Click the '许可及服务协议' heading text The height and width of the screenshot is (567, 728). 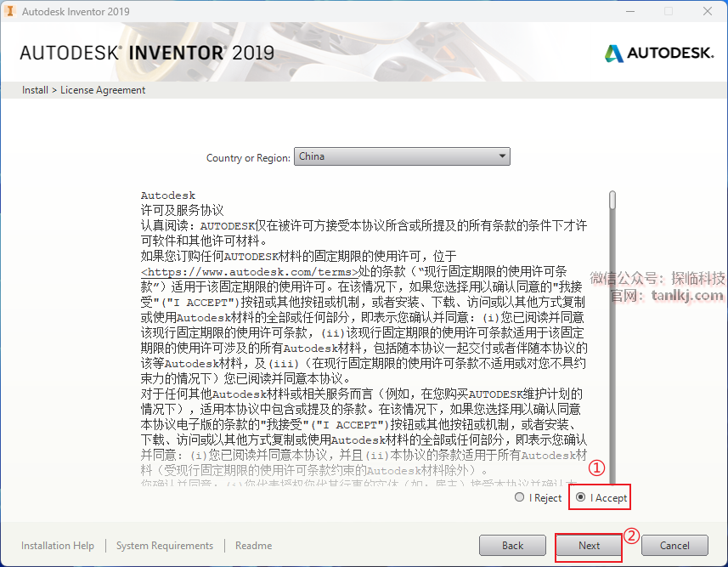(x=182, y=211)
